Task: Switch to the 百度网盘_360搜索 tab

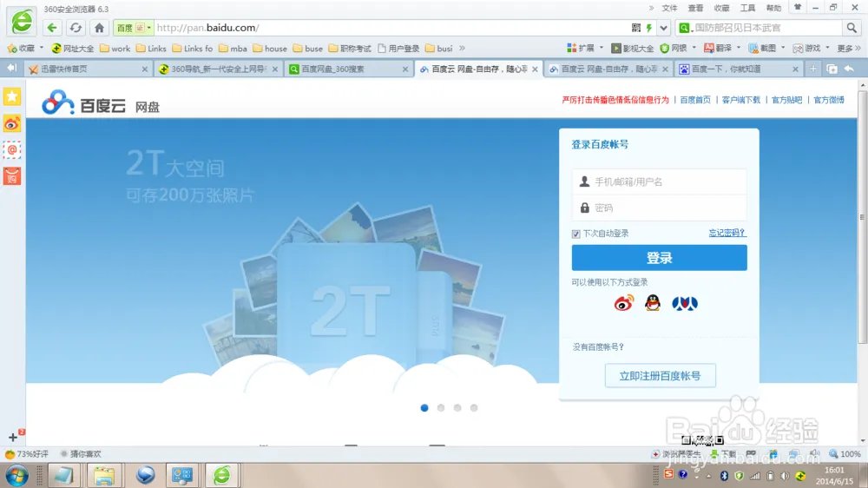Action: [349, 69]
